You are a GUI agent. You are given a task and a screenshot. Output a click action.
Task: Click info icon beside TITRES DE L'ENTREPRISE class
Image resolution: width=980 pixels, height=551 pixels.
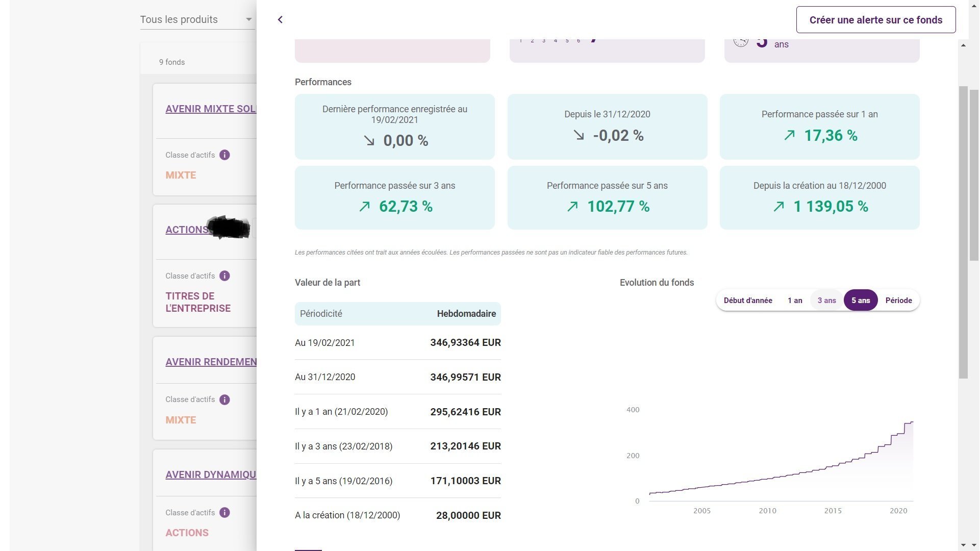[224, 276]
